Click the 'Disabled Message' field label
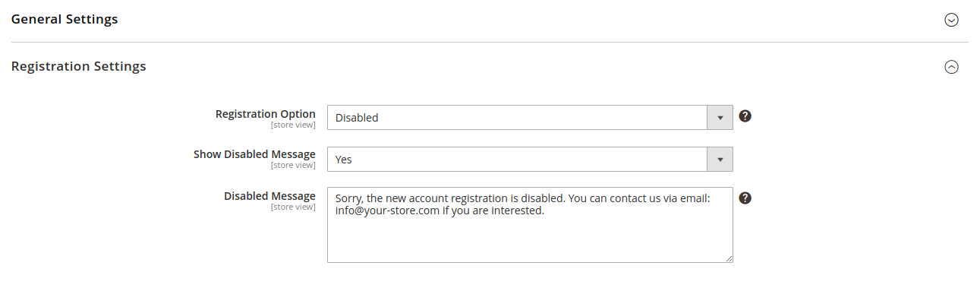980x307 pixels. [x=269, y=196]
